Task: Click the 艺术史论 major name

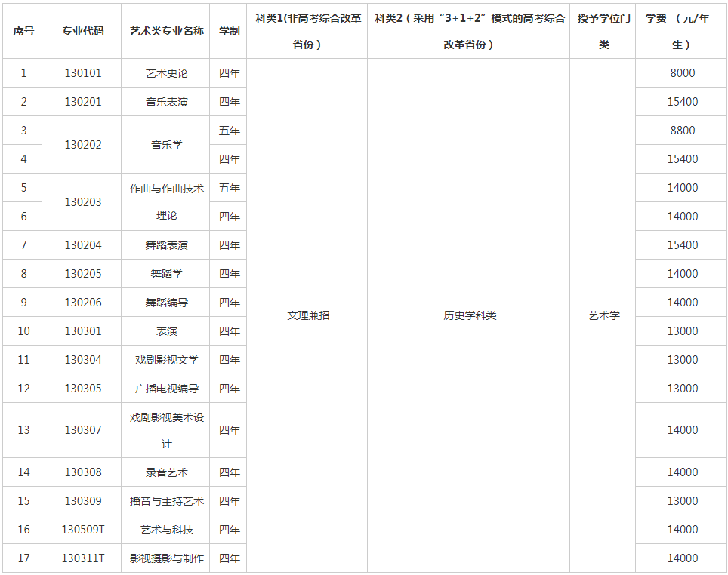Action: pyautogui.click(x=167, y=73)
